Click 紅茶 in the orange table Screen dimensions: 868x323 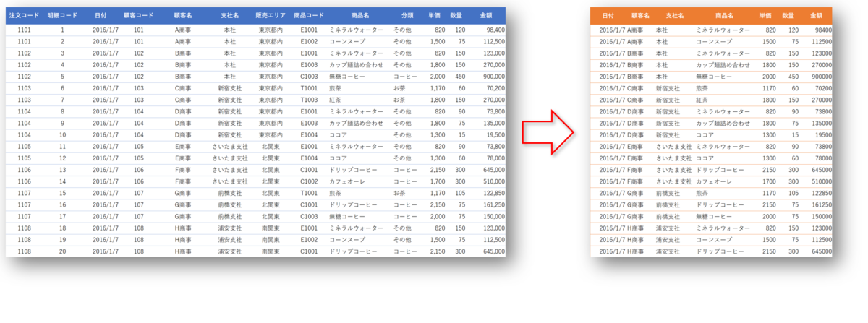[x=702, y=99]
